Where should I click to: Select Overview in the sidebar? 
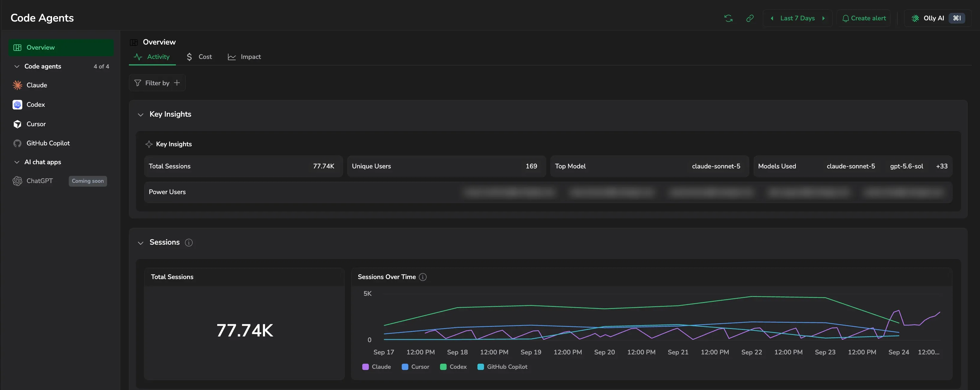(x=61, y=48)
